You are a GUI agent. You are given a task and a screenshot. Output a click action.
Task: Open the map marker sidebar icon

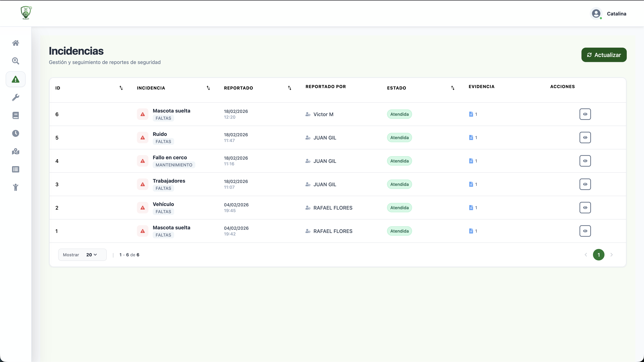pos(15,152)
